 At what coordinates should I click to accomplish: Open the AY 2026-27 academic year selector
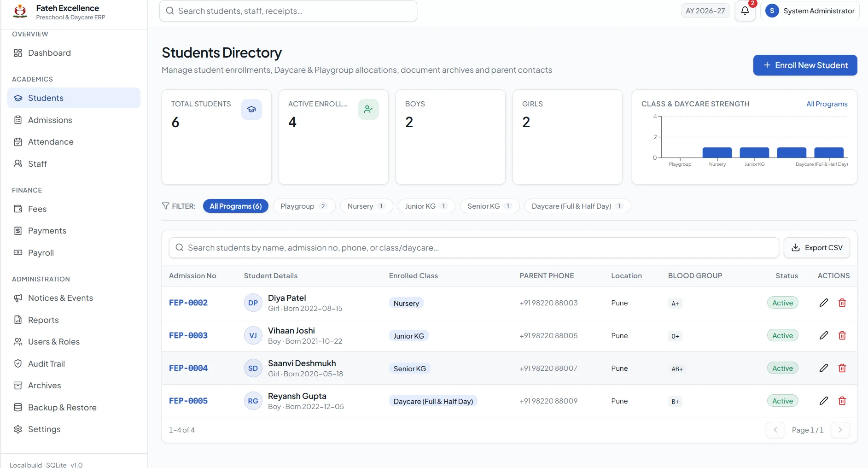pos(705,11)
